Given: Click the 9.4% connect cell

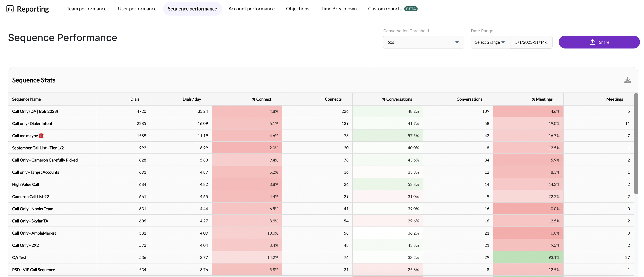Looking at the screenshot, I should click(x=247, y=160).
